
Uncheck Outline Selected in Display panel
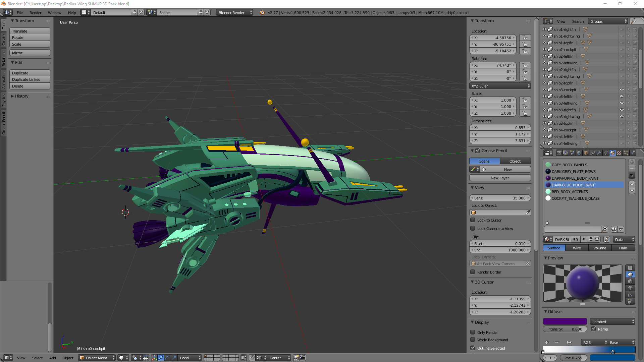pos(473,348)
